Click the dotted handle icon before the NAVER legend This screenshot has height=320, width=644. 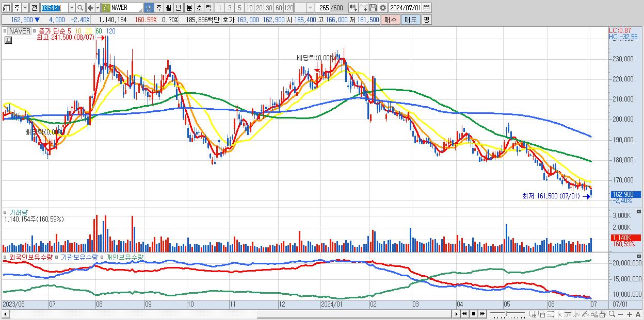[x=6, y=31]
